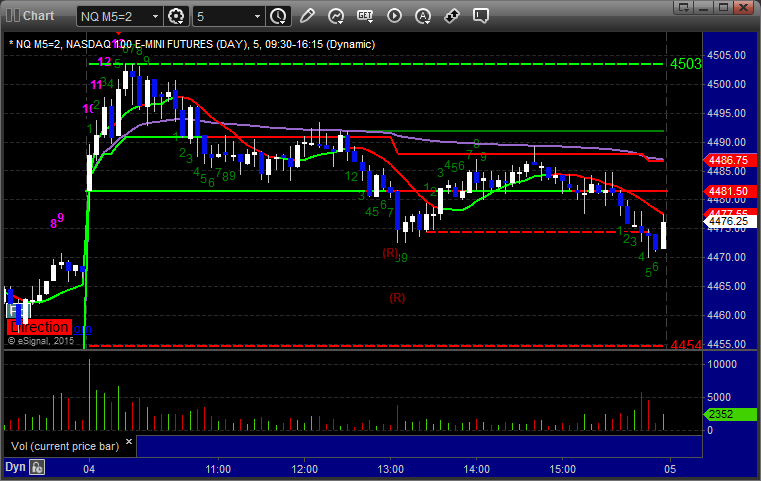Open the speech bubble comment icon
761x481 pixels.
point(480,16)
